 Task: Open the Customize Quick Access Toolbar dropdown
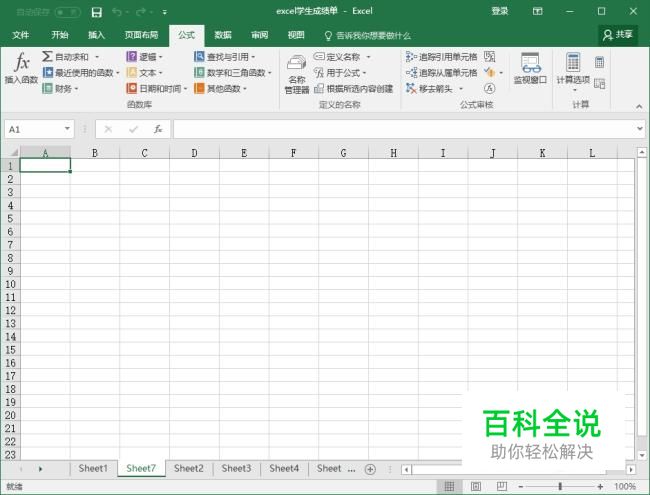[165, 12]
